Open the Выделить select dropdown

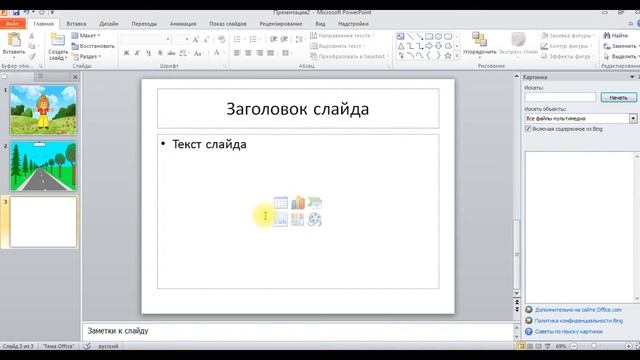621,56
